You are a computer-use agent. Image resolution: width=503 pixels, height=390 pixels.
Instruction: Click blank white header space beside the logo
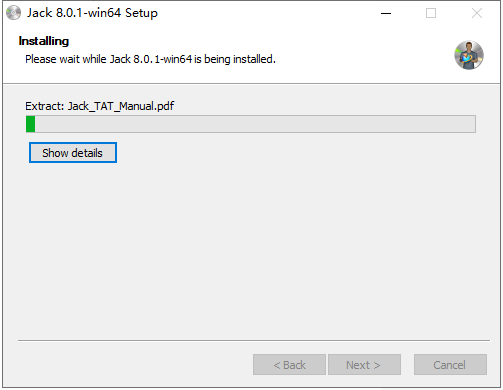[363, 55]
